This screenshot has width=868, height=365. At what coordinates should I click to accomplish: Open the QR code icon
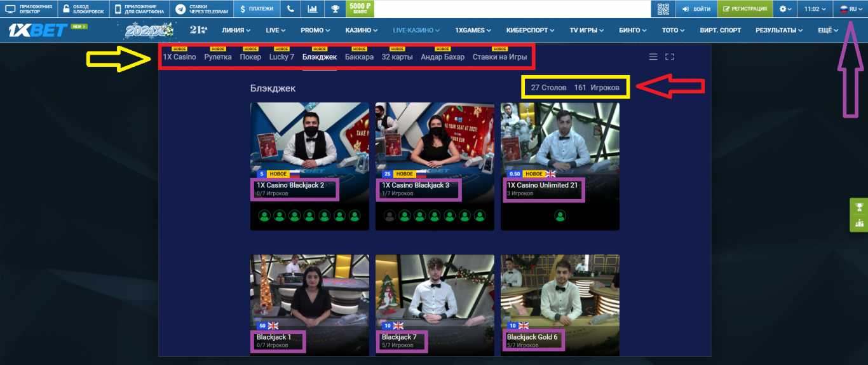point(663,9)
